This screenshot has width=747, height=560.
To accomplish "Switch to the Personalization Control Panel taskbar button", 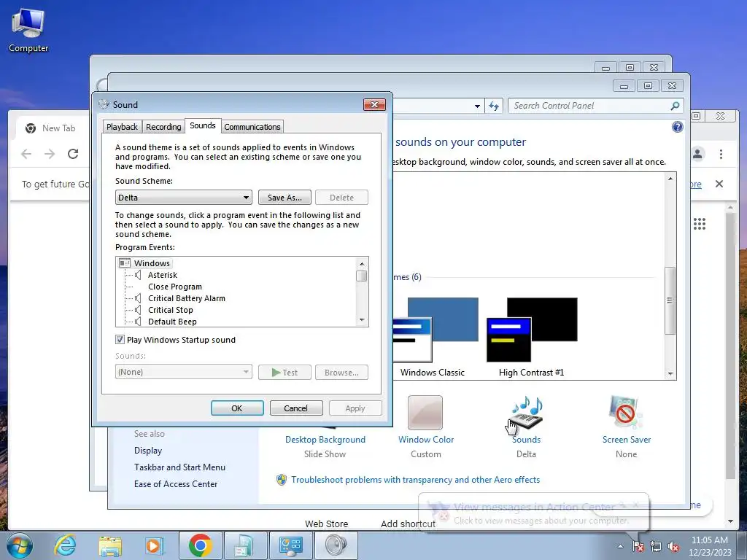I will click(290, 545).
